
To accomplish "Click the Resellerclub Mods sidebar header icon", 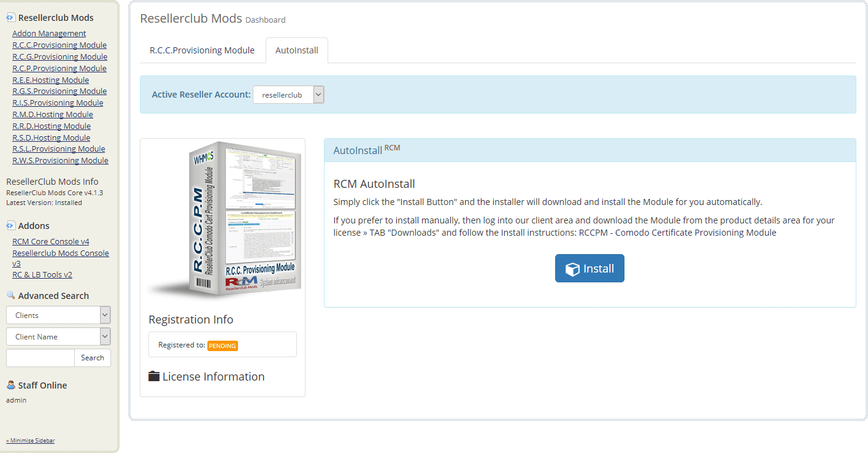I will coord(10,18).
